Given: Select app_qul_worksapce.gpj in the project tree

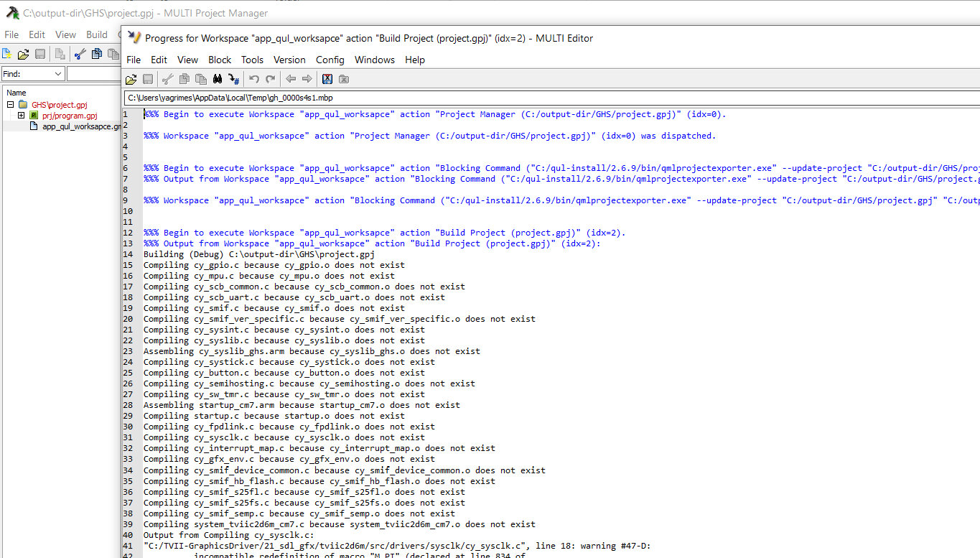Looking at the screenshot, I should pyautogui.click(x=74, y=125).
